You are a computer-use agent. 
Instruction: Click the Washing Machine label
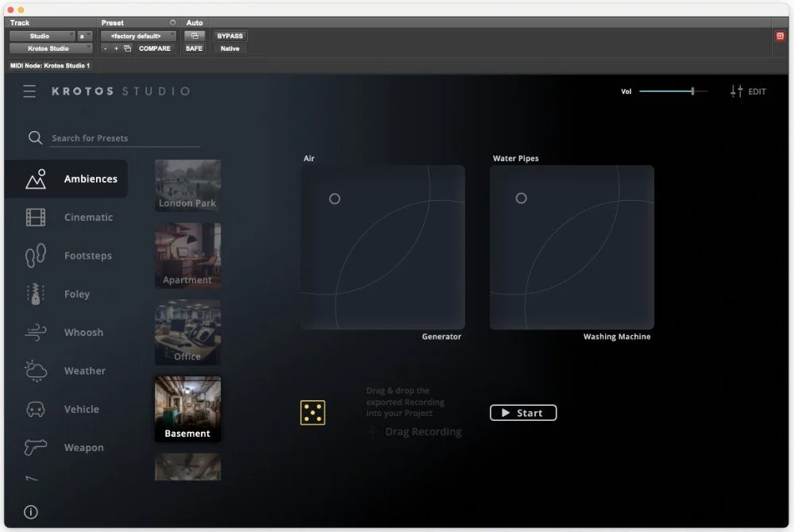[617, 337]
